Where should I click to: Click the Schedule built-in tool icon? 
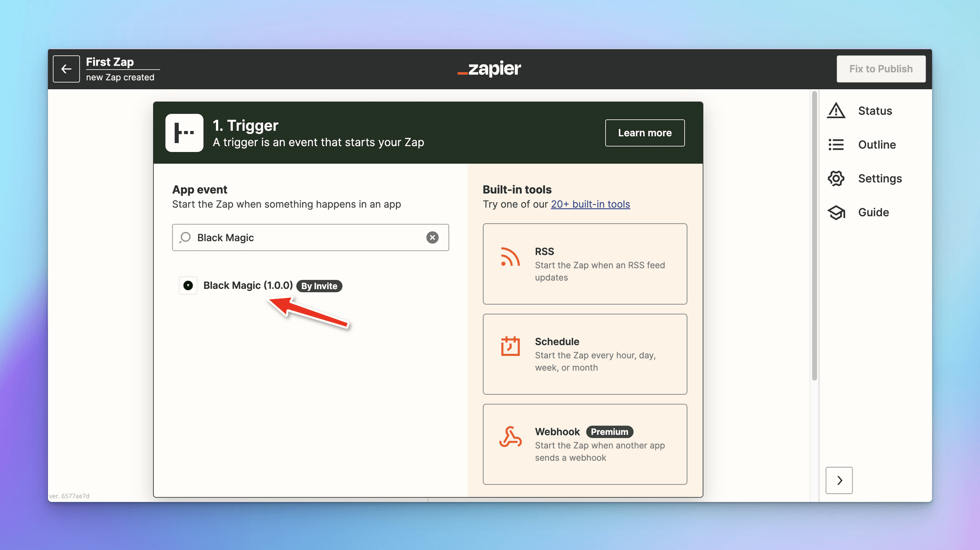tap(510, 348)
